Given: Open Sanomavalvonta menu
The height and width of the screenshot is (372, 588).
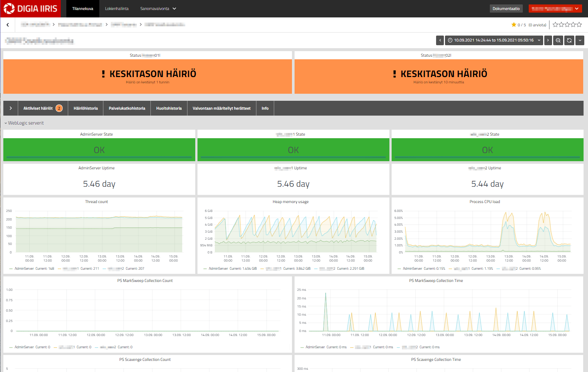Looking at the screenshot, I should click(x=158, y=9).
